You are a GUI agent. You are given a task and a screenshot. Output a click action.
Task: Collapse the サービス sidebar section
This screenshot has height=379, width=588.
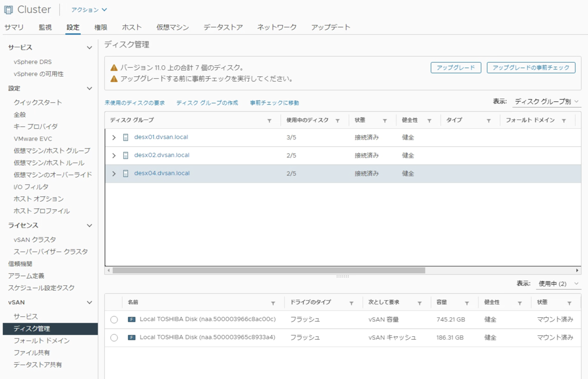click(x=89, y=47)
